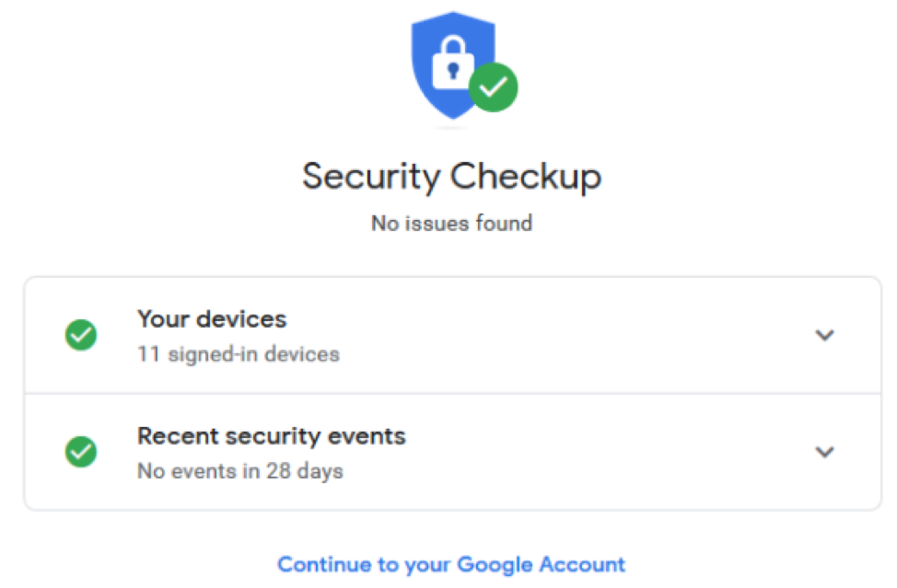
Task: Click the divider line between the two rows
Action: click(x=452, y=394)
